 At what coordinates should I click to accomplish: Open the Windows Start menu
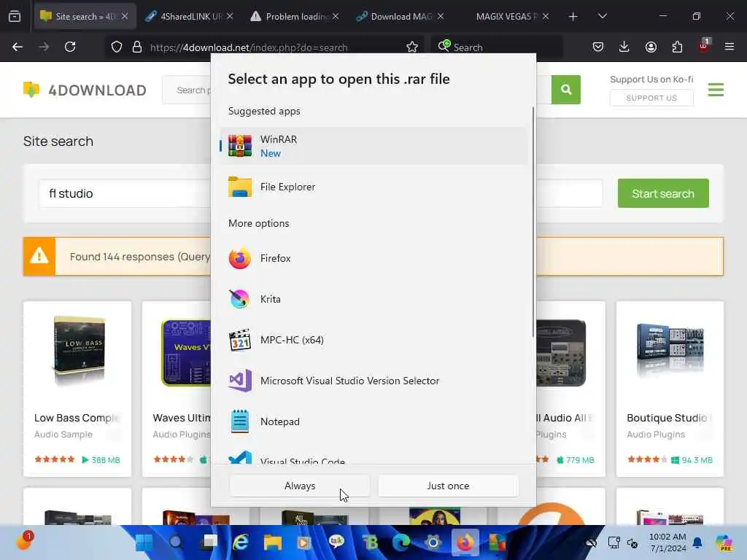(x=144, y=542)
